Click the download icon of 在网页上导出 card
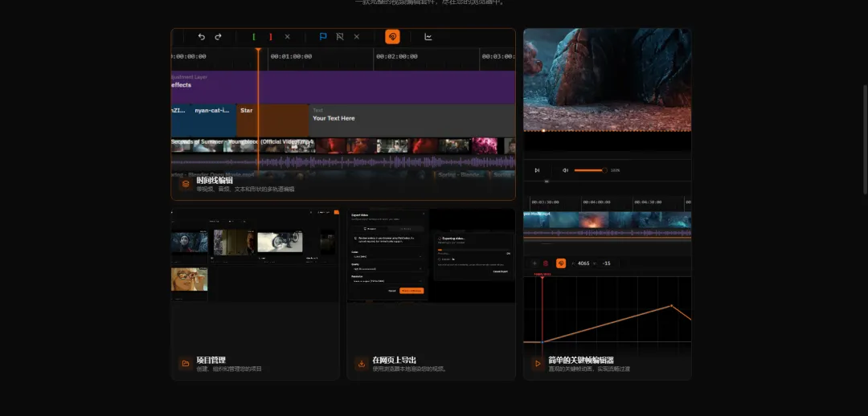Screen dimensions: 868x416 click(362, 364)
